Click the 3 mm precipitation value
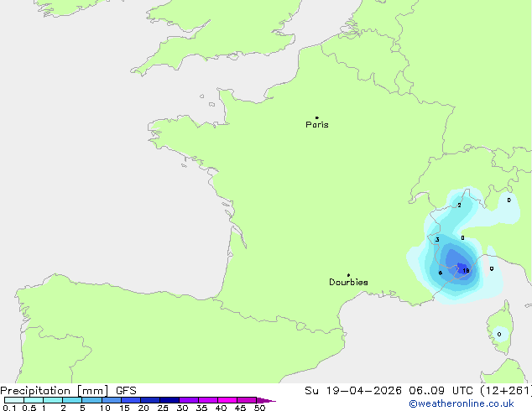This screenshot has width=532, height=411. 437,240
